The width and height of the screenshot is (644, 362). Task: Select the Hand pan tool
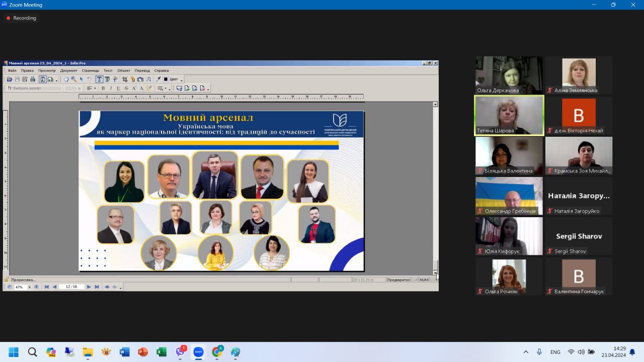pos(66,79)
